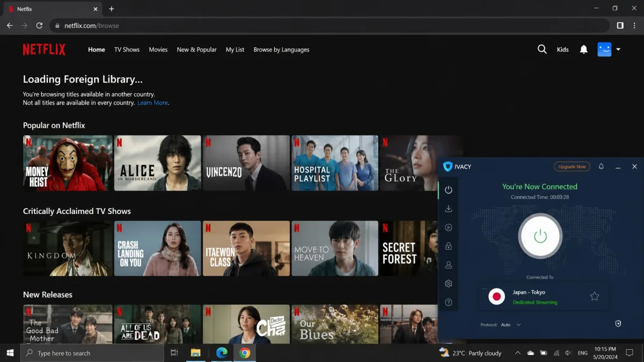644x362 pixels.
Task: Click Ivacy shield icon
Action: pyautogui.click(x=618, y=324)
